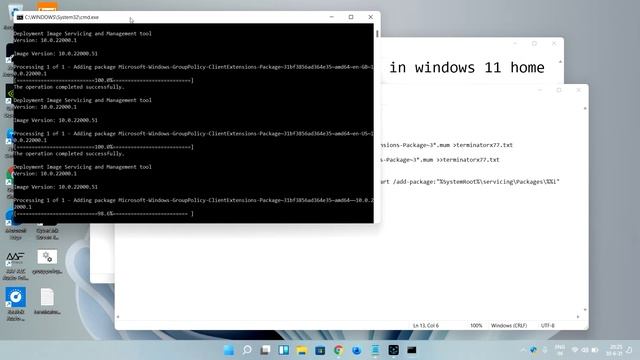Screen dimensions: 640x360
Task: Close the Command Prompt window
Action: point(371,17)
